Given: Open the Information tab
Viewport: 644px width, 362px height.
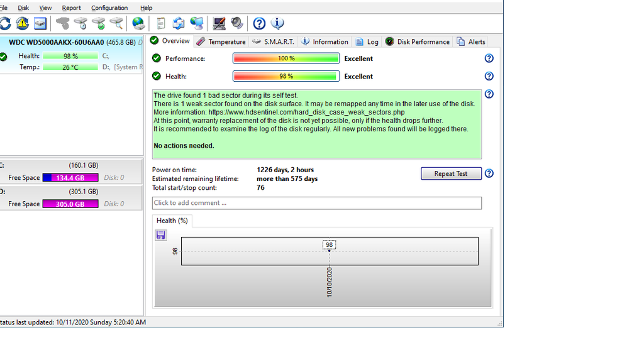Looking at the screenshot, I should 325,42.
